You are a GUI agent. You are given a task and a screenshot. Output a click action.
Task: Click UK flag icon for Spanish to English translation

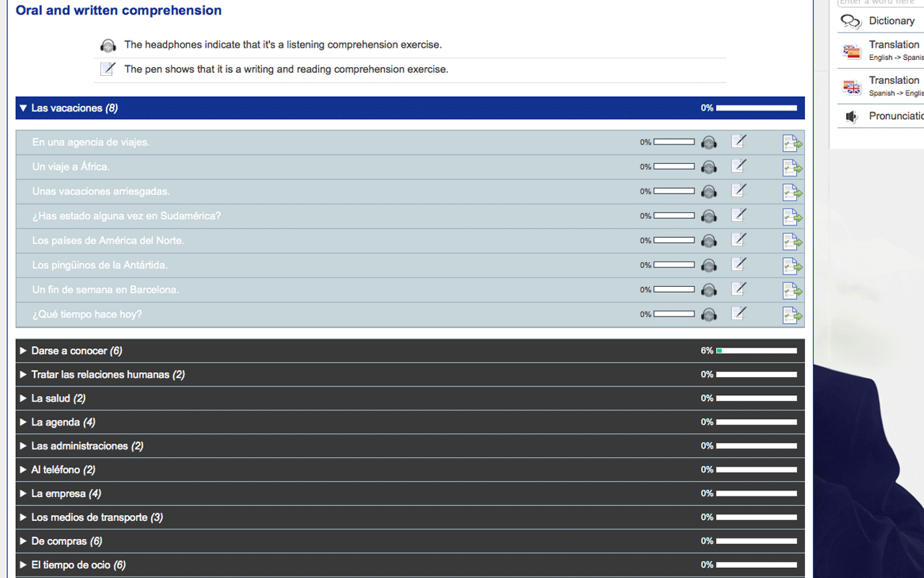pyautogui.click(x=853, y=87)
